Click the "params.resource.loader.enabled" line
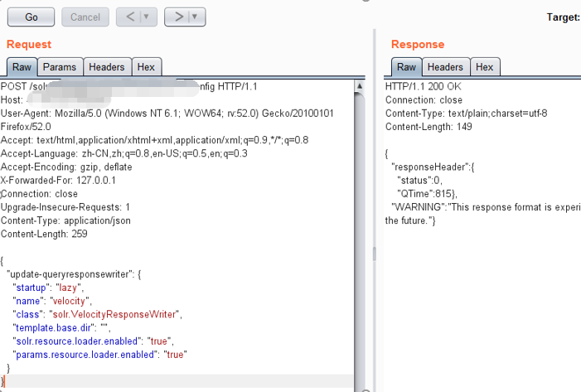581x392 pixels. [x=99, y=355]
